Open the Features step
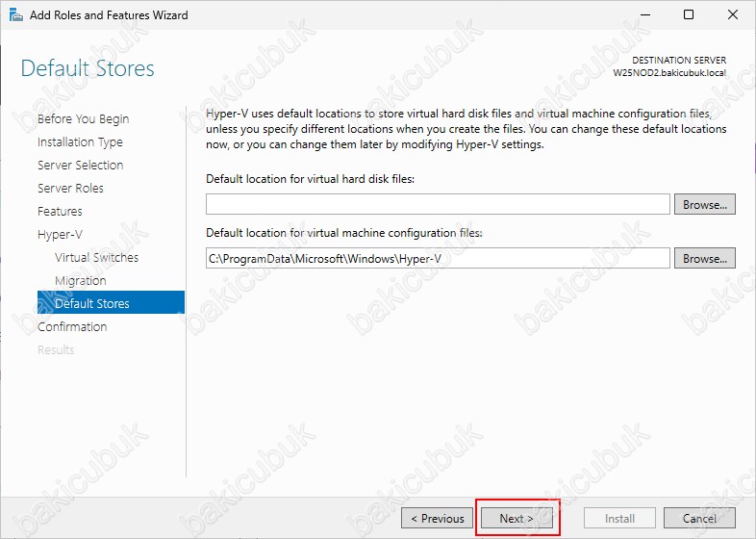 60,212
